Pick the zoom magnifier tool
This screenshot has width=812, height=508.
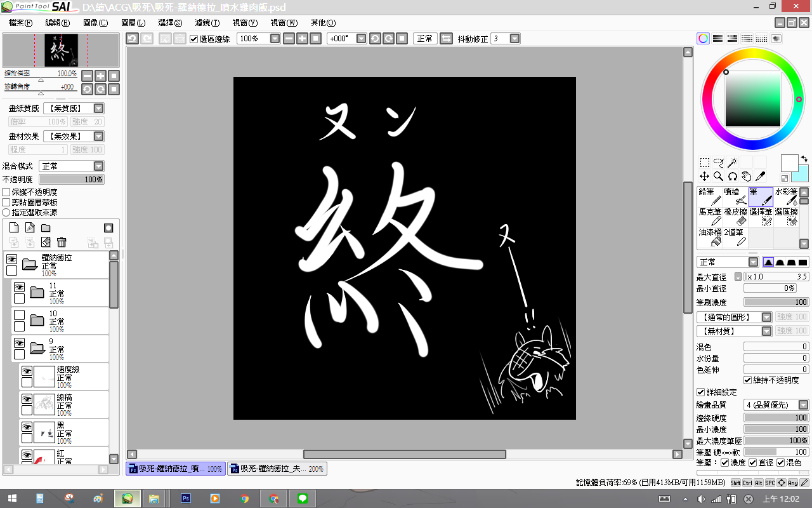pos(719,177)
